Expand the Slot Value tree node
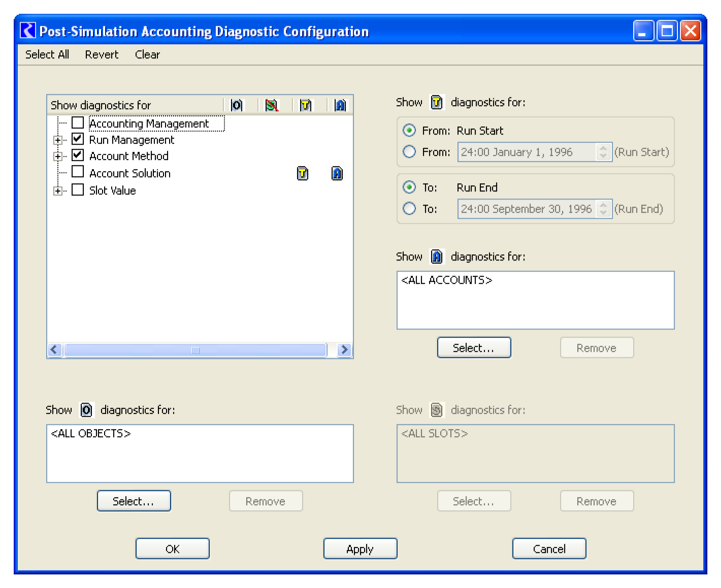 (58, 191)
